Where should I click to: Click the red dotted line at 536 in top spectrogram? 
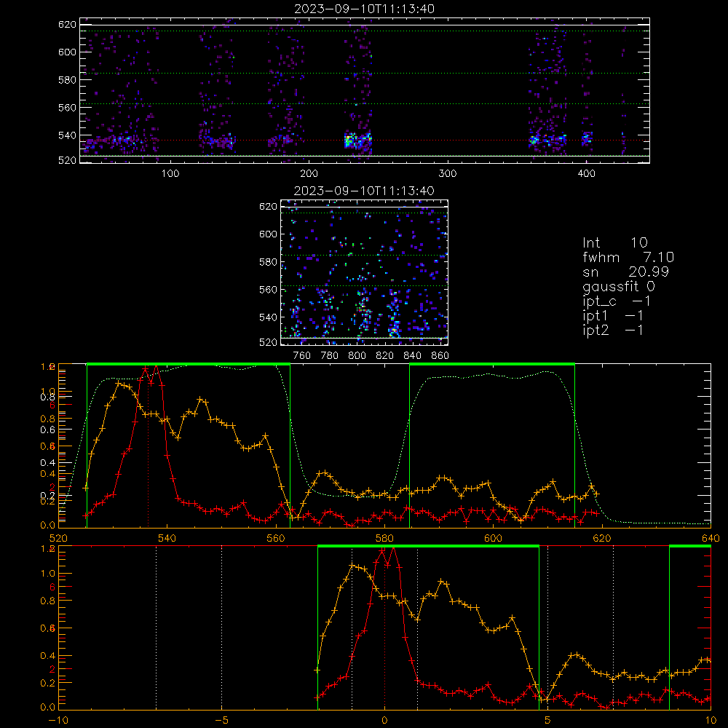[365, 141]
